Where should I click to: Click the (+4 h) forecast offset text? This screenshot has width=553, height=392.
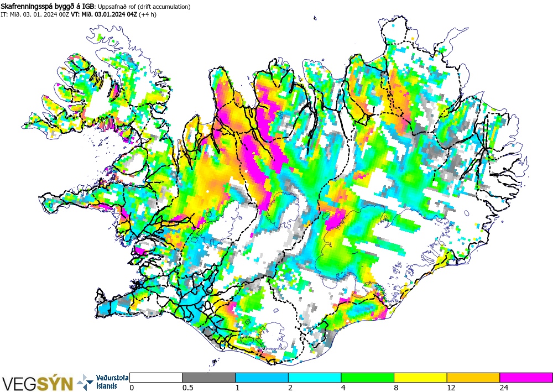tap(148, 14)
